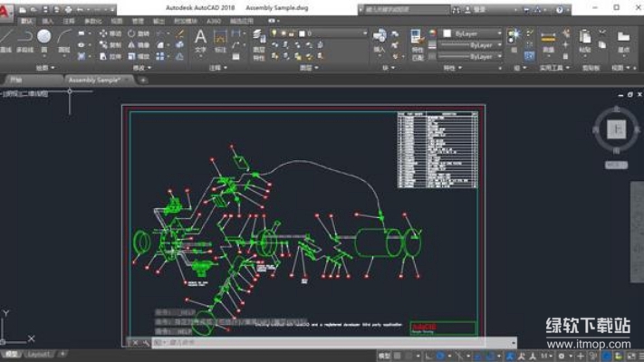644x362 pixels.
Task: Expand the Properties (特性) panel
Action: click(452, 68)
